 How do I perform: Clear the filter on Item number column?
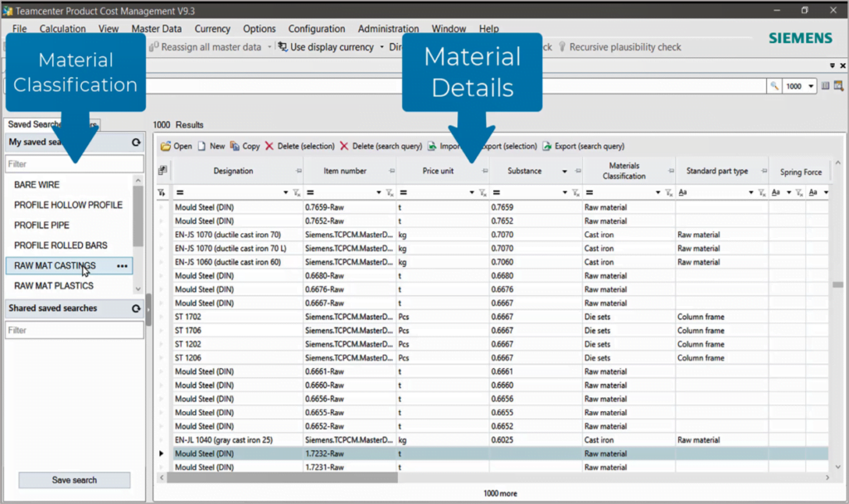point(388,192)
